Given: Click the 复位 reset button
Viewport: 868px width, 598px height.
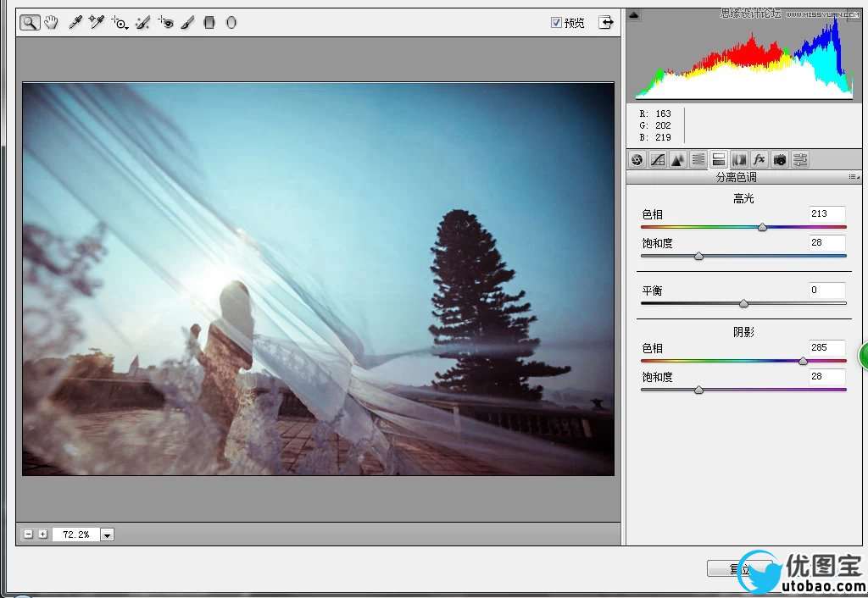Looking at the screenshot, I should pyautogui.click(x=739, y=568).
